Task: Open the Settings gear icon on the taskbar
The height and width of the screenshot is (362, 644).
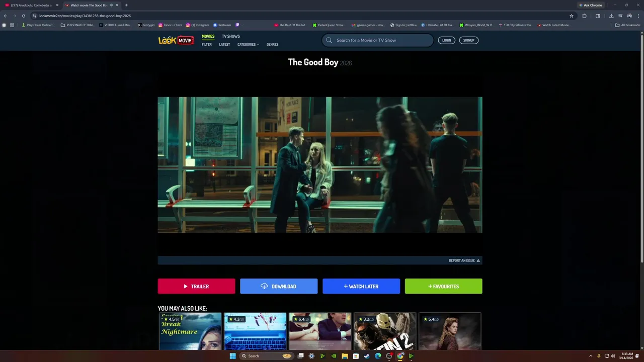Action: (311, 356)
